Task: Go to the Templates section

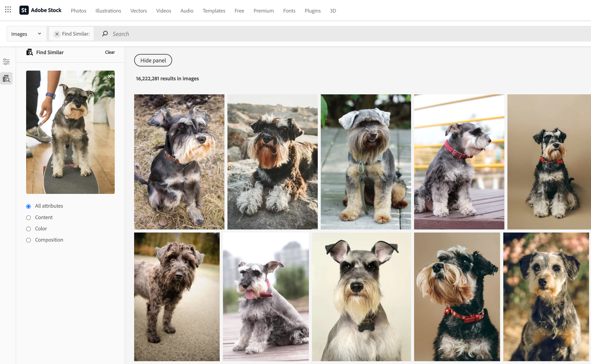Action: point(214,11)
